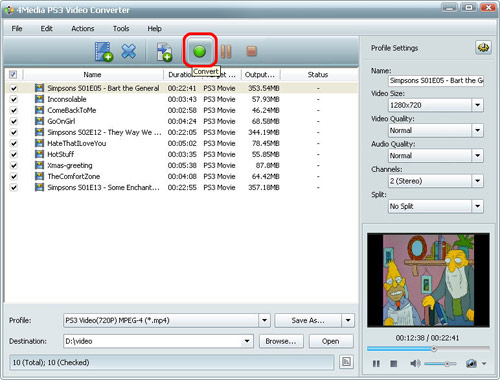Open the Split dropdown
The height and width of the screenshot is (380, 500).
tap(477, 206)
